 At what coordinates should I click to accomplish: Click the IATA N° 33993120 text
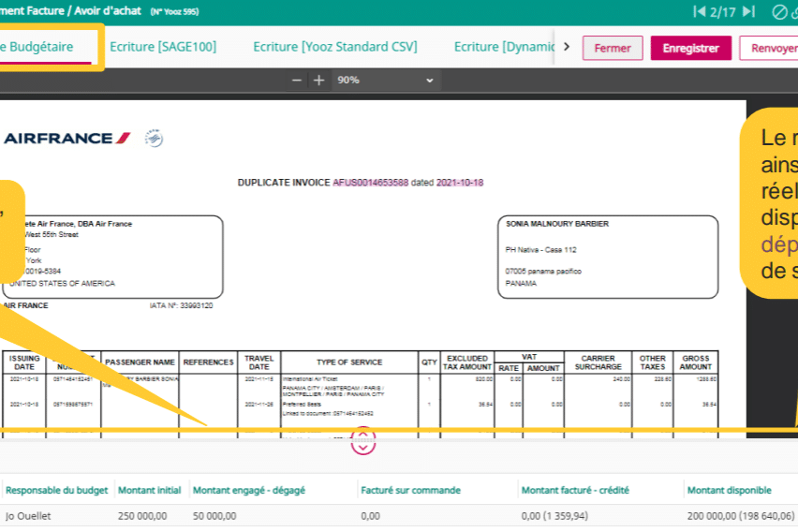click(x=181, y=305)
